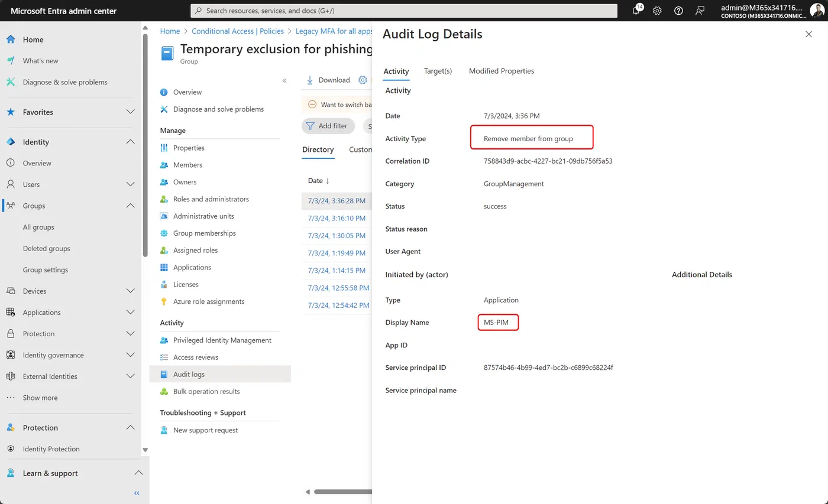The image size is (828, 504).
Task: Open Diagnose & solve problems in sidebar
Action: 65,82
